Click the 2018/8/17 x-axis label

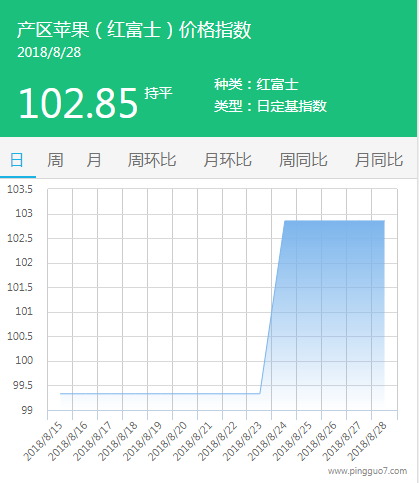93,441
